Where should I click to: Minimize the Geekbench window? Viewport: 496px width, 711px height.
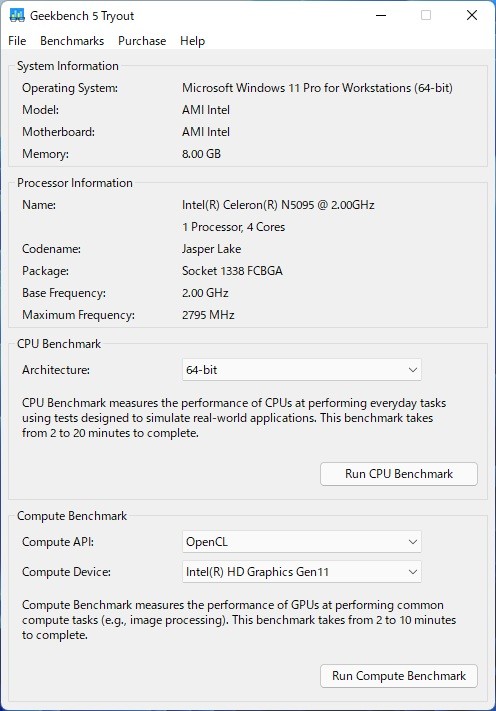381,15
